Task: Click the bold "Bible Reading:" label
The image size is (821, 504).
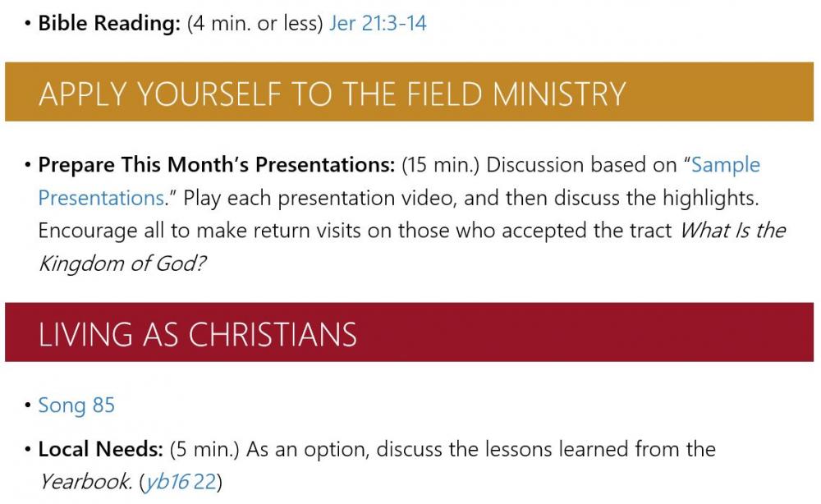Action: 109,23
